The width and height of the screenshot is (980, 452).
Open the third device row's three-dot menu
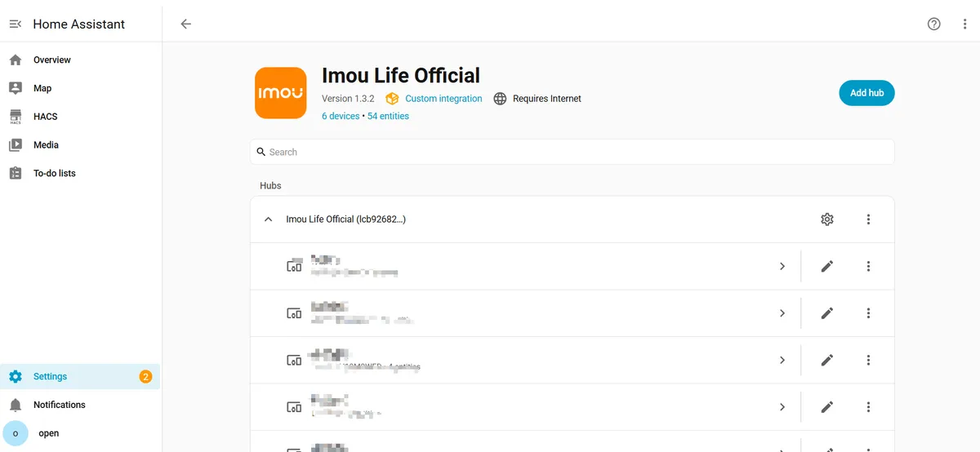point(868,360)
